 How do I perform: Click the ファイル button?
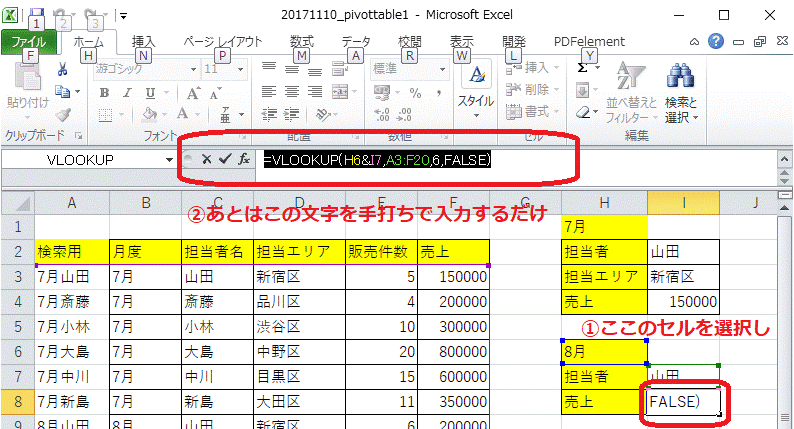coord(28,42)
